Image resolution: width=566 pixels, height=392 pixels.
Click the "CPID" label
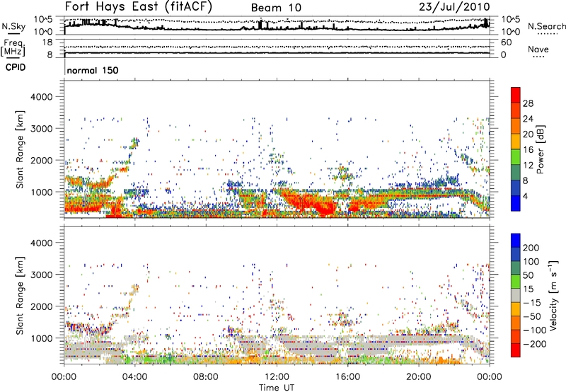[16, 67]
